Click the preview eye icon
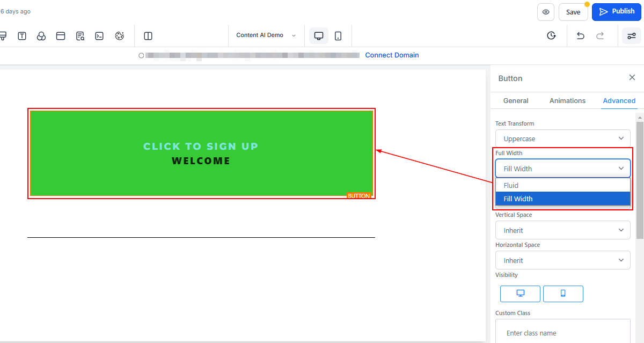 tap(546, 12)
